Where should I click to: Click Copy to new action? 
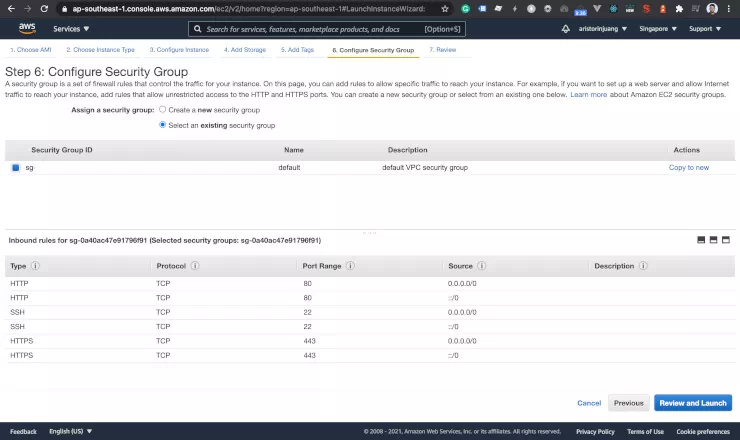click(x=689, y=168)
